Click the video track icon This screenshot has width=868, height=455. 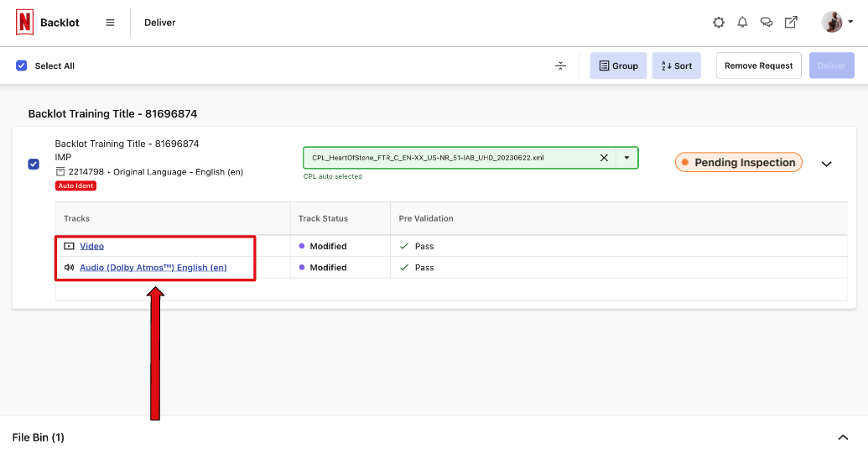(x=70, y=246)
